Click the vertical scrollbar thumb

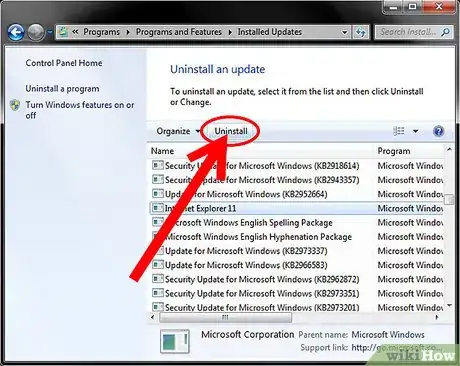[449, 199]
